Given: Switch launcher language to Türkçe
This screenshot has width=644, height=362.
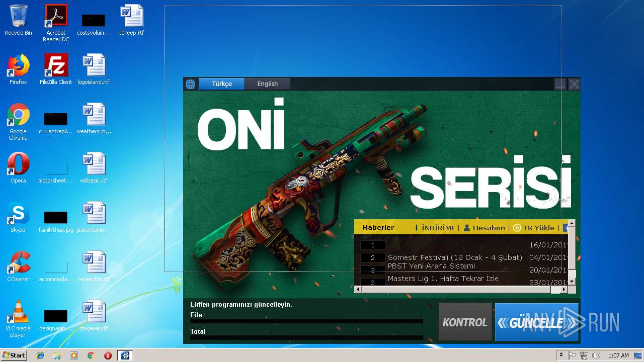Looking at the screenshot, I should click(221, 84).
